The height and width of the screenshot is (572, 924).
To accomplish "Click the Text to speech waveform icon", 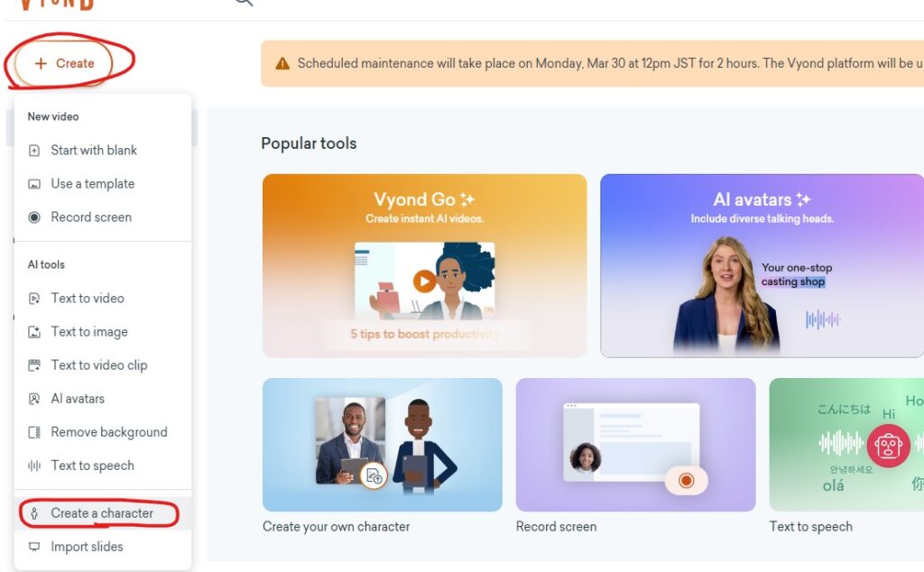I will (x=34, y=466).
